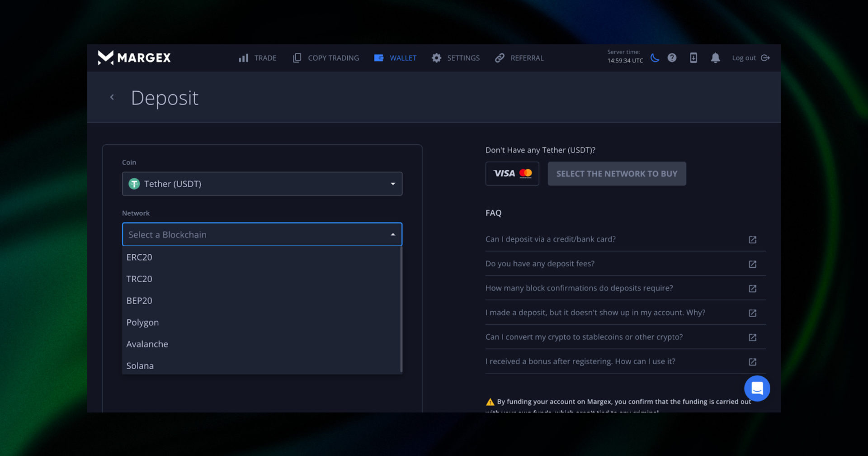Image resolution: width=868 pixels, height=456 pixels.
Task: Open notifications bell icon
Action: point(715,58)
